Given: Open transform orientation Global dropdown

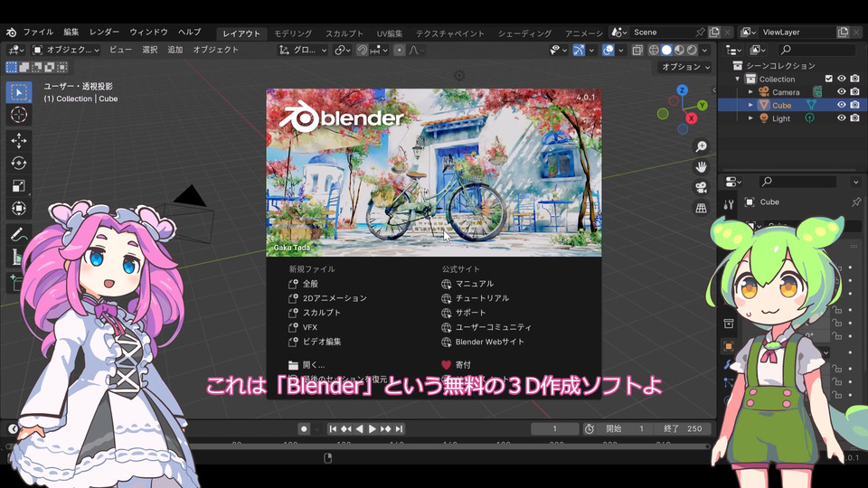Looking at the screenshot, I should [x=303, y=50].
